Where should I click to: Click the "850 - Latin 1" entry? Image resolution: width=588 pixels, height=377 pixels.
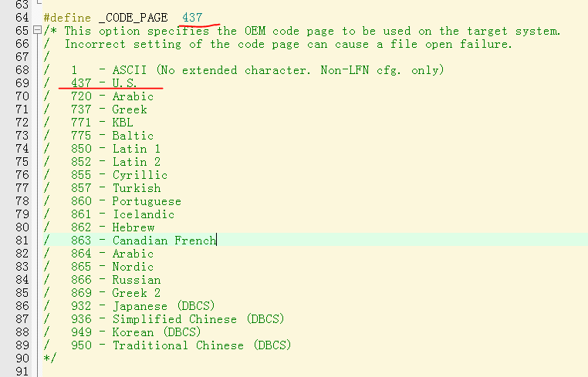pyautogui.click(x=116, y=149)
